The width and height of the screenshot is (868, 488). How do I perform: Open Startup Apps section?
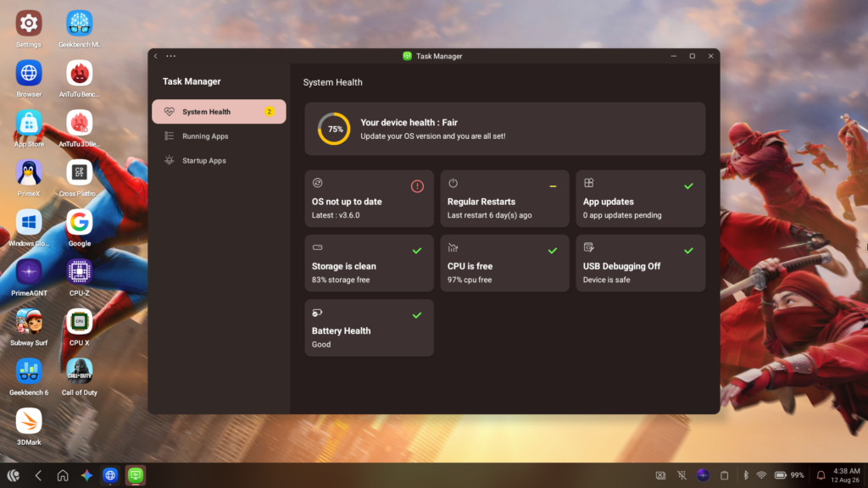pyautogui.click(x=219, y=160)
